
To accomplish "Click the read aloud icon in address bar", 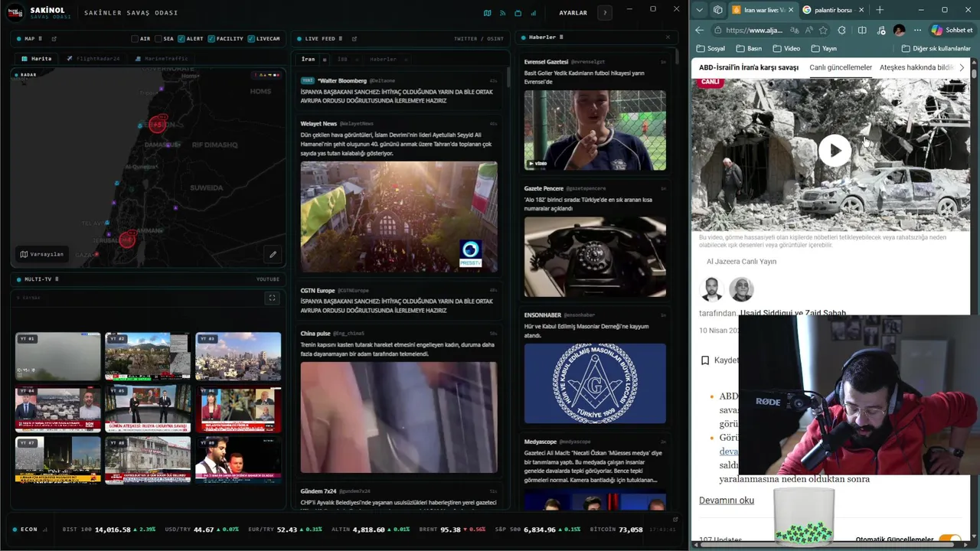I will [x=809, y=30].
